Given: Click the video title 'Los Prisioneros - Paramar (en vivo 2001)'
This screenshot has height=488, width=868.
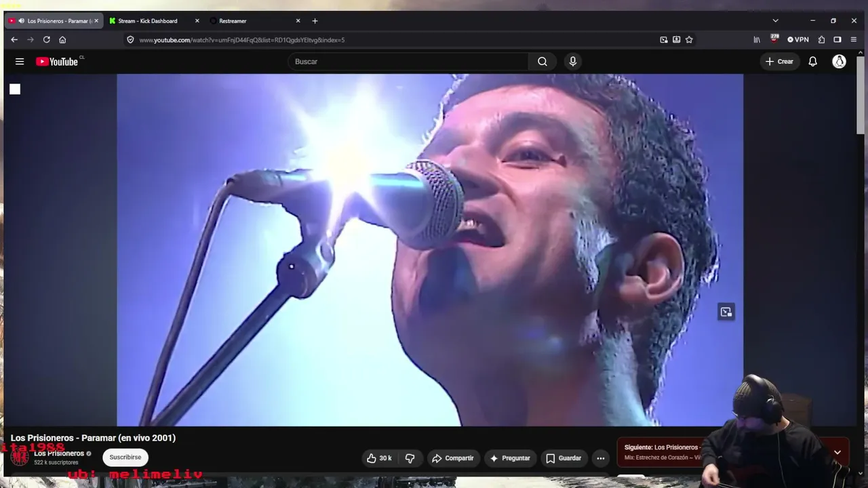Looking at the screenshot, I should pos(93,438).
